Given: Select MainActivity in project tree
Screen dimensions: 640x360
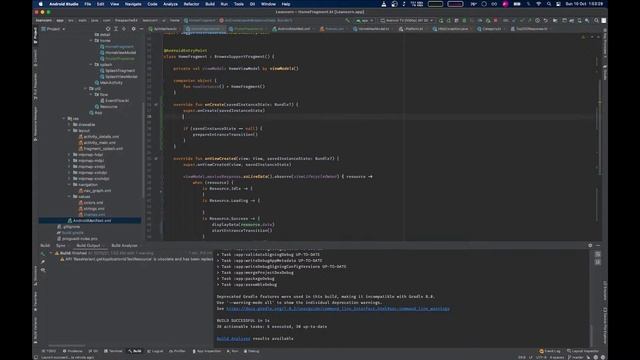Looking at the screenshot, I should [x=109, y=82].
